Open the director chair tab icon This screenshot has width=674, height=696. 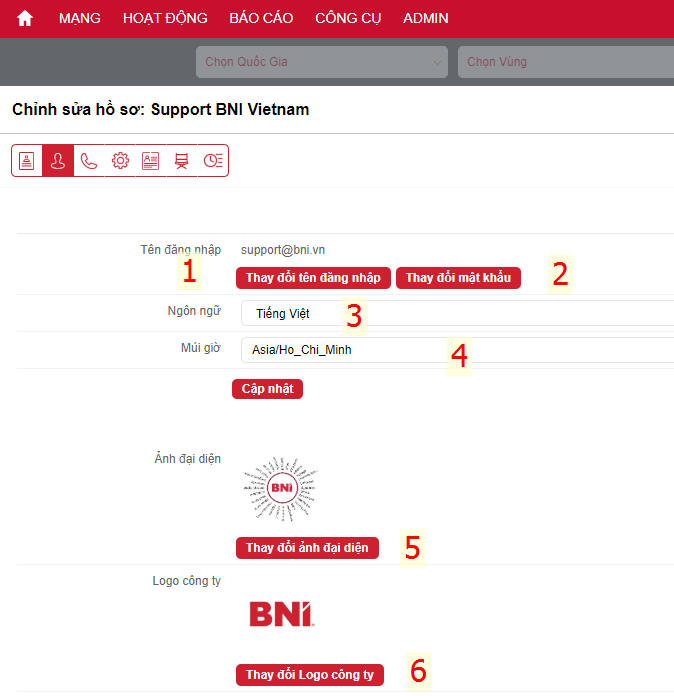[182, 161]
